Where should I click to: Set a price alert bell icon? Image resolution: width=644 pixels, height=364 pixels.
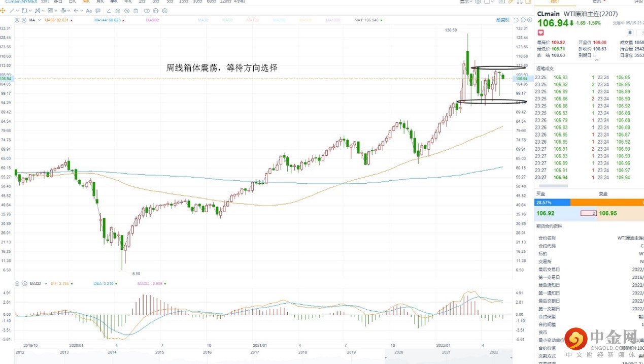(630, 32)
